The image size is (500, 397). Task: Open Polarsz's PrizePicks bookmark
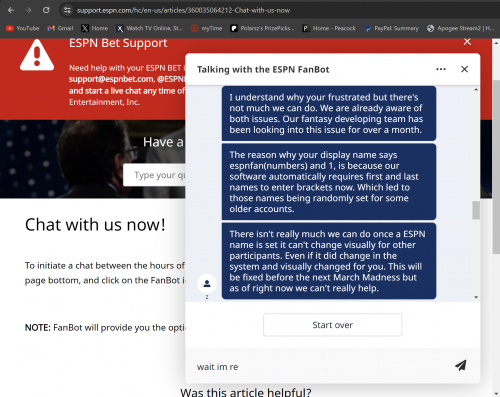(x=262, y=28)
